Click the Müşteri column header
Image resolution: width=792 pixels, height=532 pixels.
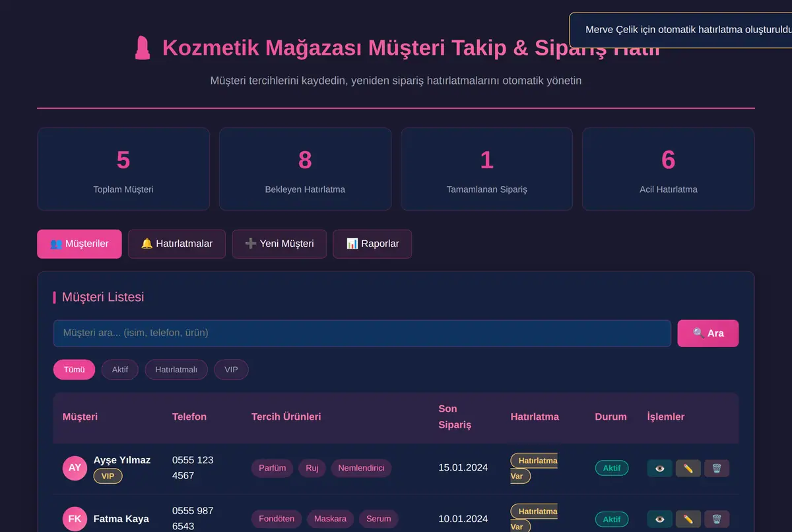(x=80, y=416)
